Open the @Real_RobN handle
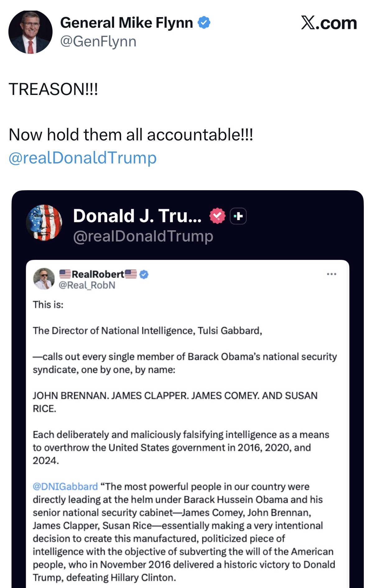The height and width of the screenshot is (588, 375). 87,285
